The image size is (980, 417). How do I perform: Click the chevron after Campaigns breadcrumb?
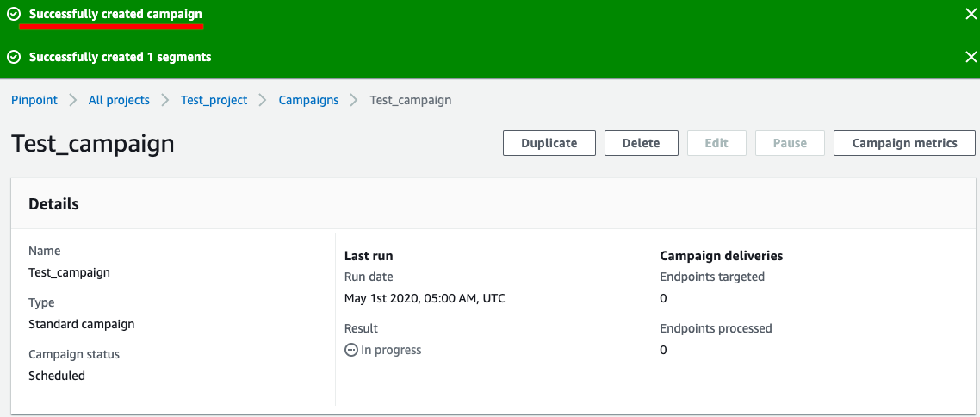pos(355,100)
